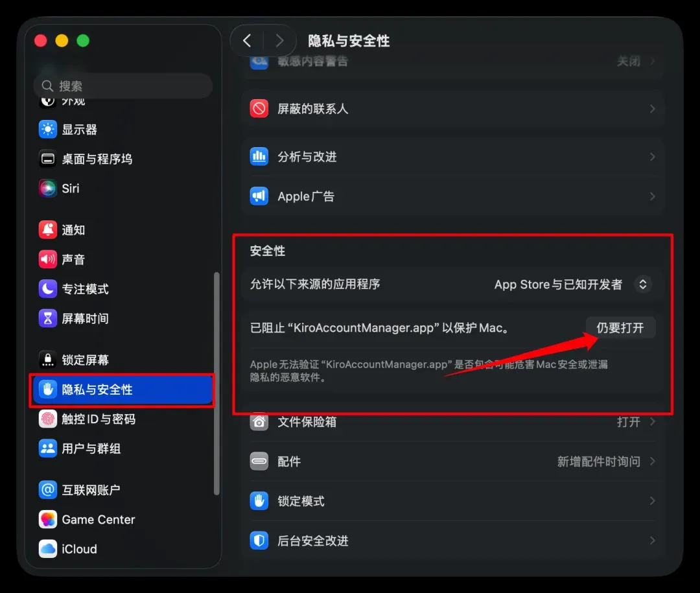Image resolution: width=700 pixels, height=593 pixels.
Task: Click the Notifications bell icon (通知)
Action: point(48,230)
